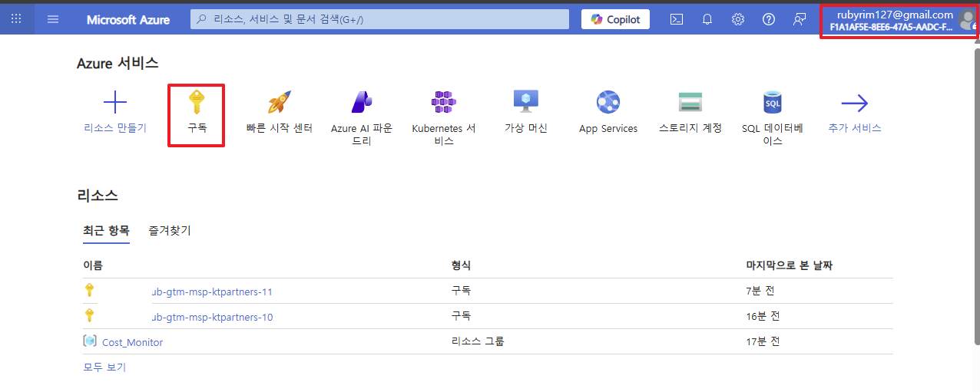Screen dimensions: 980x392
Task: Click Cost_Monitor resource group cube icon
Action: pos(90,341)
